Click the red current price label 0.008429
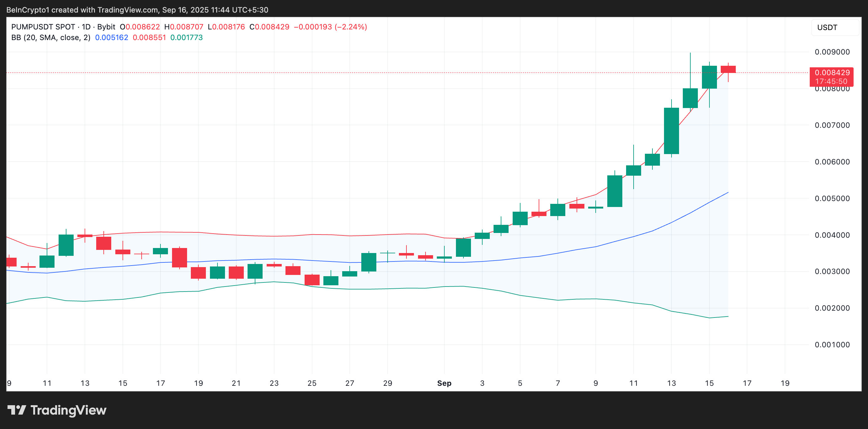 click(832, 72)
